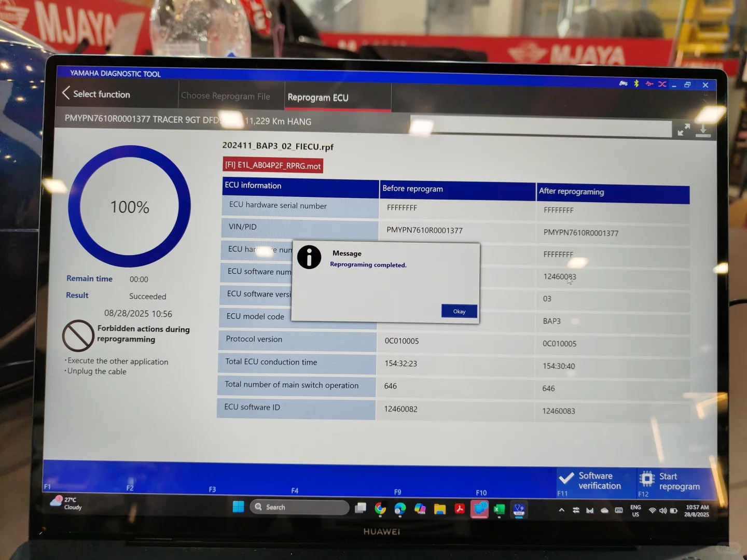Open Excel from the taskbar
The width and height of the screenshot is (747, 560).
coord(499,510)
